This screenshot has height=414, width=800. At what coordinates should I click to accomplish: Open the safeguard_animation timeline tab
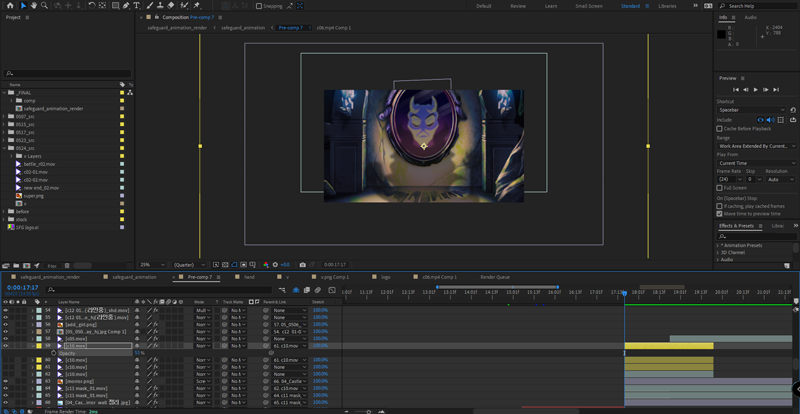point(133,276)
